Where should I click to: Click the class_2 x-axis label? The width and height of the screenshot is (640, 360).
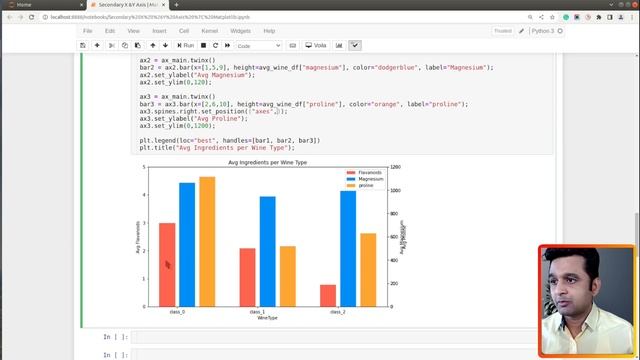point(338,312)
